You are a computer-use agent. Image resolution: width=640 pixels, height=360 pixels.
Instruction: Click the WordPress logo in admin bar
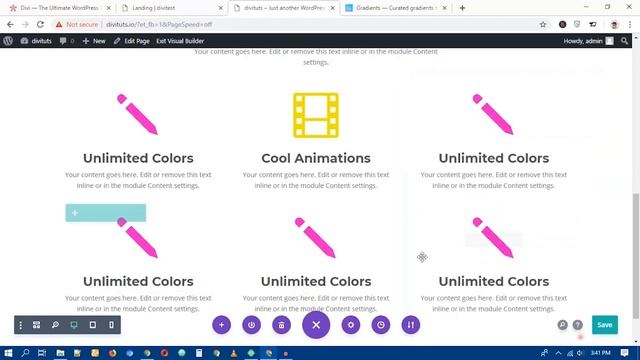tap(8, 41)
